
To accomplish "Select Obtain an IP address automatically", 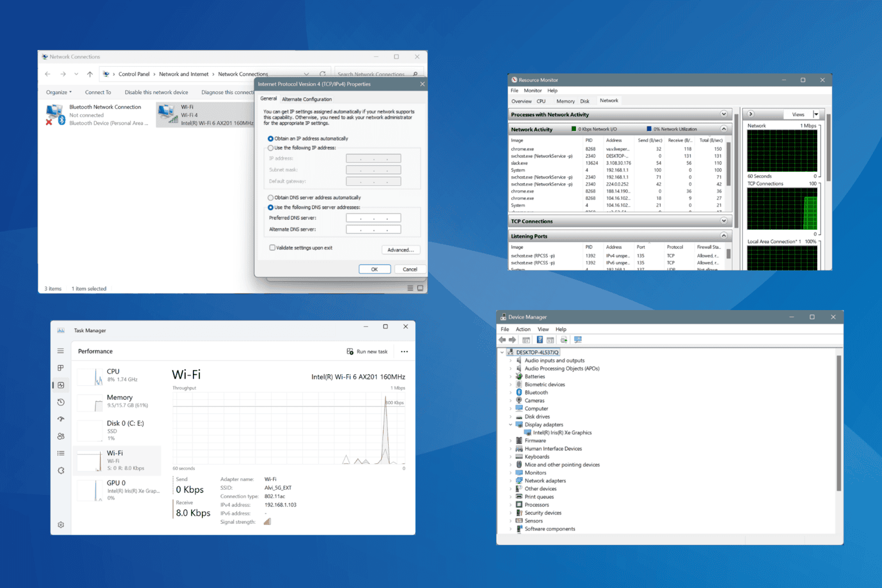I will pos(270,138).
